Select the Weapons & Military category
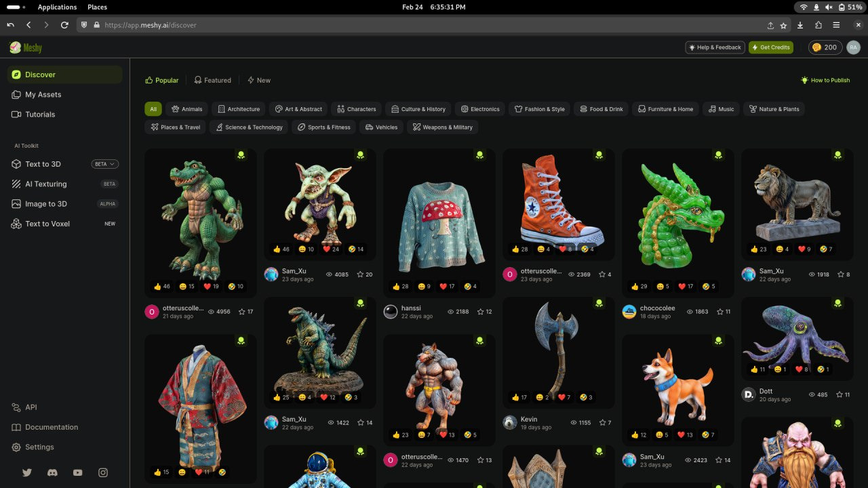The image size is (868, 488). pos(442,127)
